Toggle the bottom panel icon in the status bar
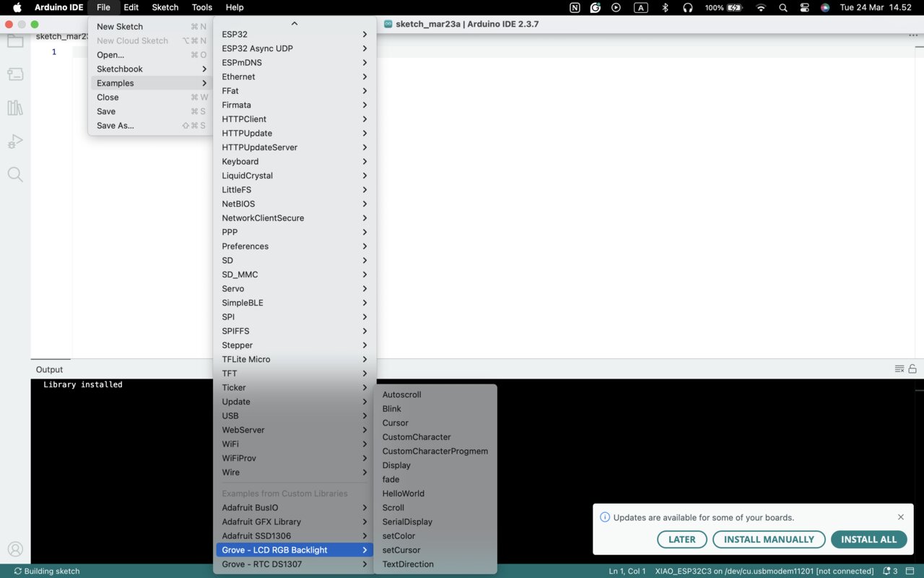924x578 pixels. click(910, 571)
